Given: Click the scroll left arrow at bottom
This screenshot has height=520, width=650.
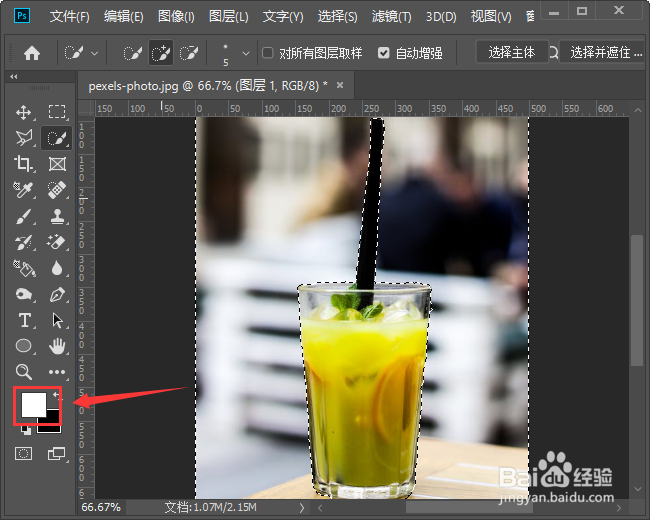Looking at the screenshot, I should (x=320, y=508).
